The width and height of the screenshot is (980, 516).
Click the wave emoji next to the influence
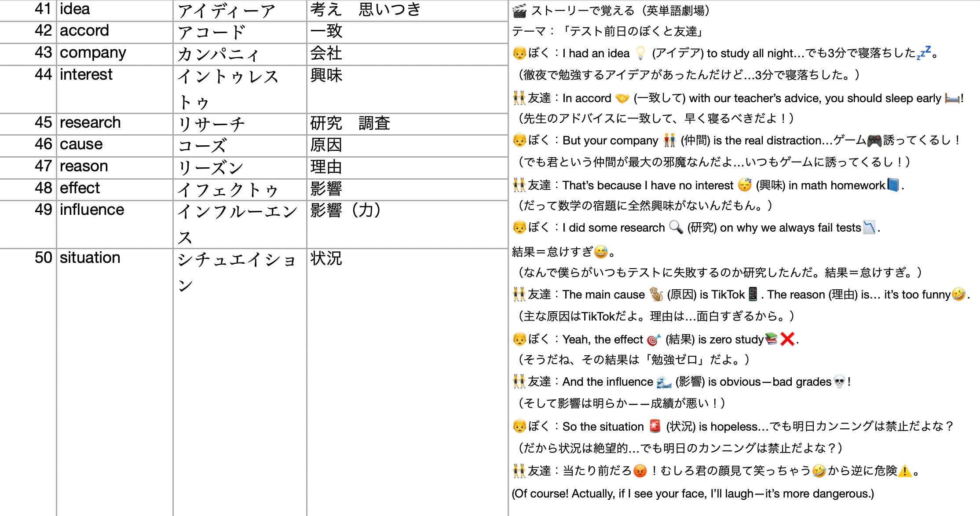[664, 381]
